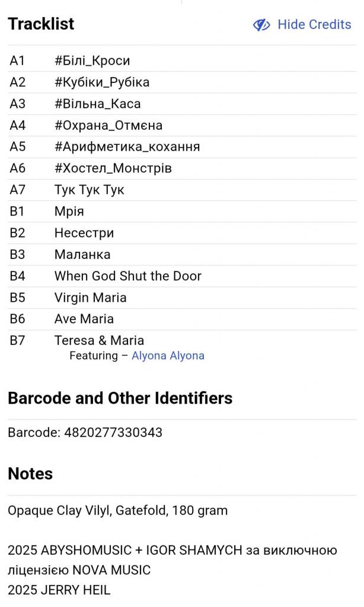
Task: Select track B2 Несестри
Action: pos(84,233)
